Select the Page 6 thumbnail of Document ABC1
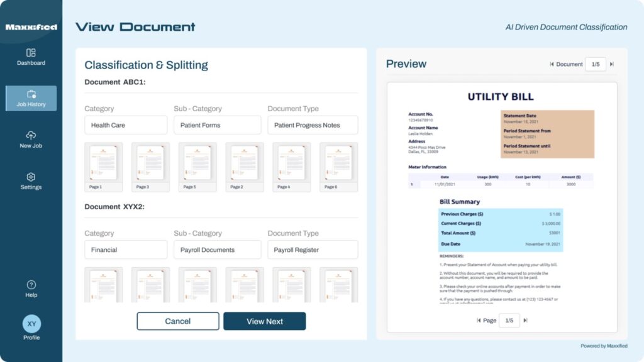 click(x=338, y=166)
